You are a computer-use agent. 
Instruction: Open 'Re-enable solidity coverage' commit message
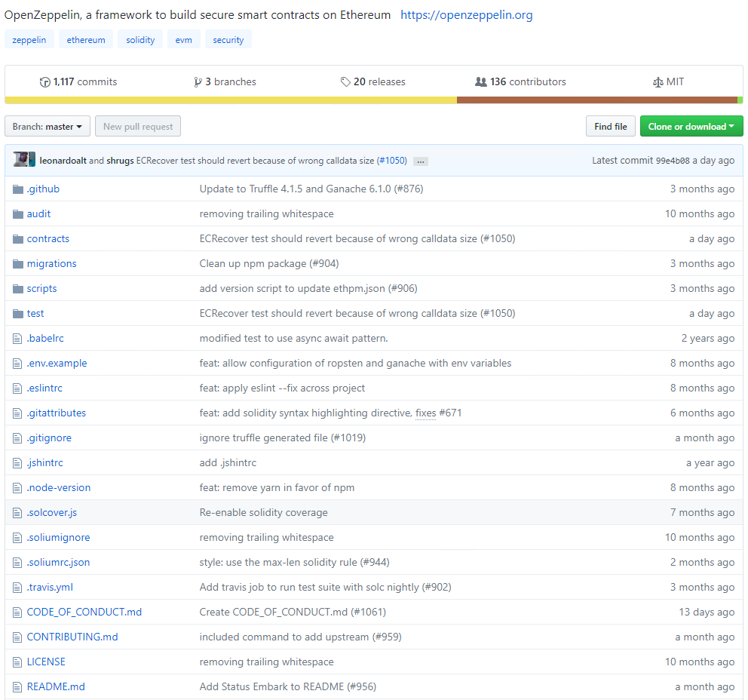pos(263,512)
